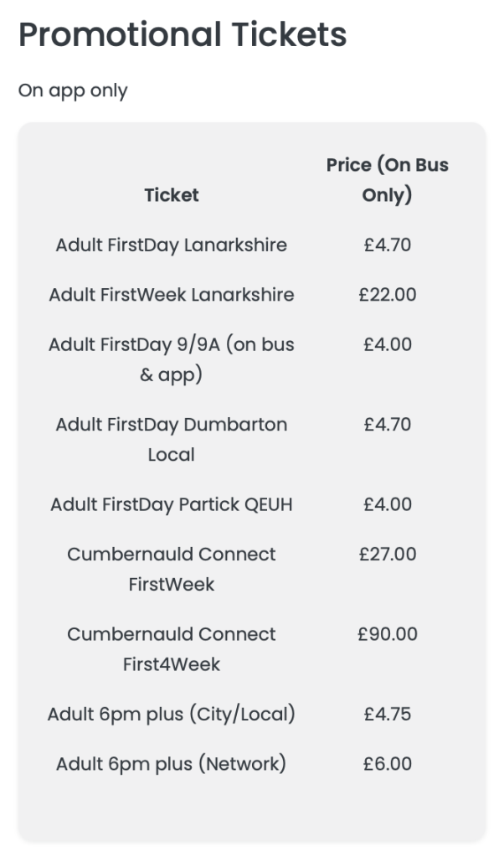Click the Partick QEUH £4.00 price
The image size is (504, 857).
(x=387, y=504)
